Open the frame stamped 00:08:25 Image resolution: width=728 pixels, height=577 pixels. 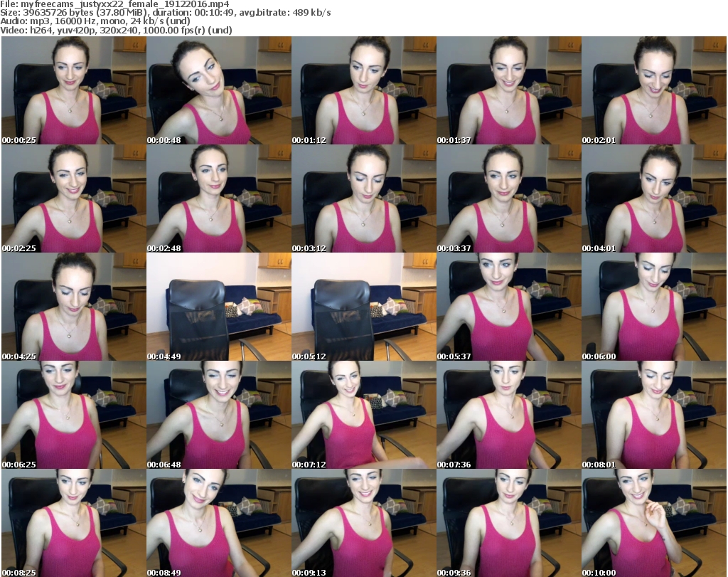click(x=74, y=523)
